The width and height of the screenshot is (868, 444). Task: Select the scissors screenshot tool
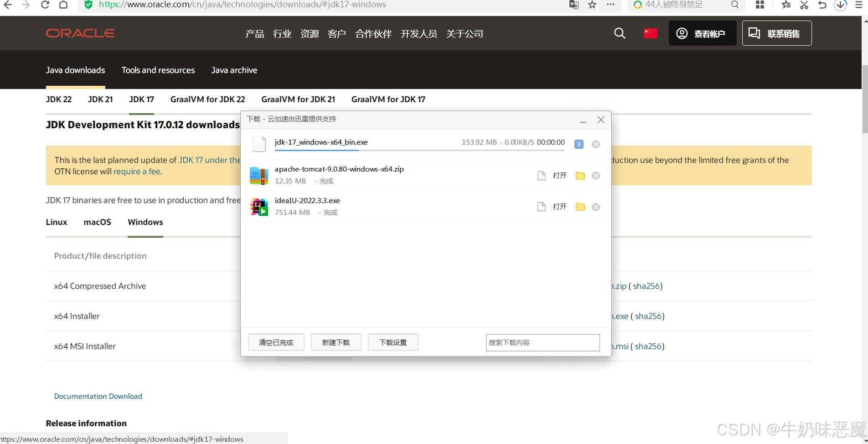(804, 5)
